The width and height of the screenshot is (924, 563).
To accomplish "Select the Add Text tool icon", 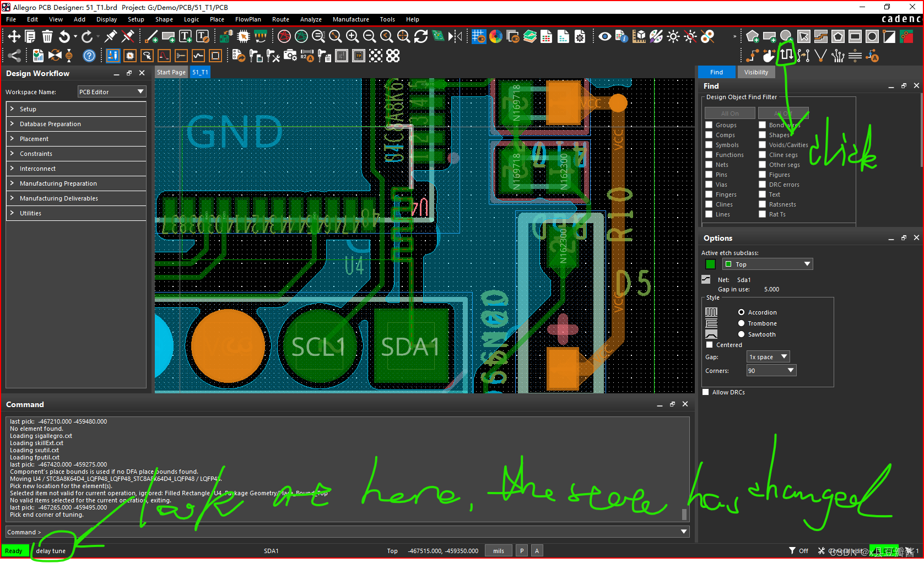I will pos(186,36).
